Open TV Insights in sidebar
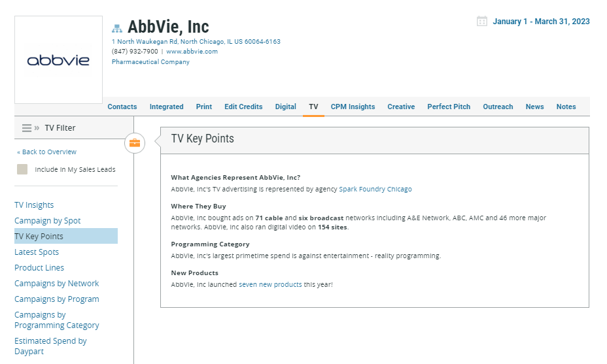Screen dimensions: 607x364 (34, 205)
